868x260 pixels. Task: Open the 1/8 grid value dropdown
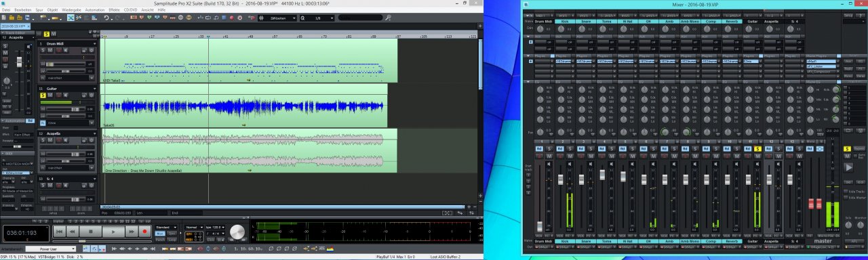pyautogui.click(x=317, y=18)
